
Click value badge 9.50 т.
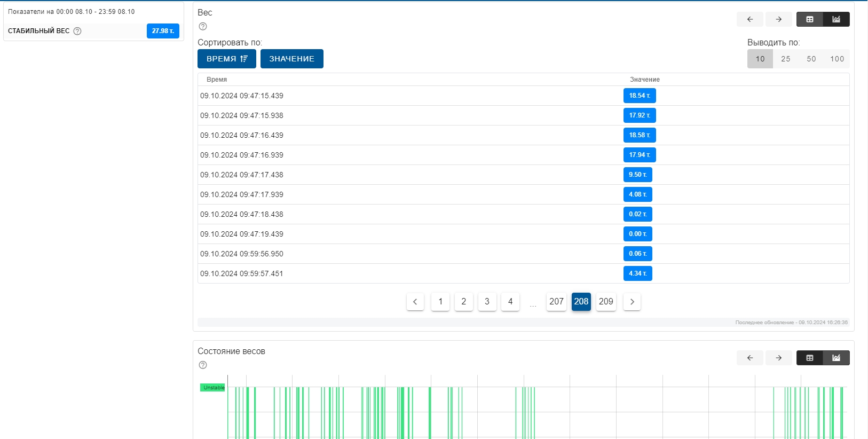pos(638,175)
